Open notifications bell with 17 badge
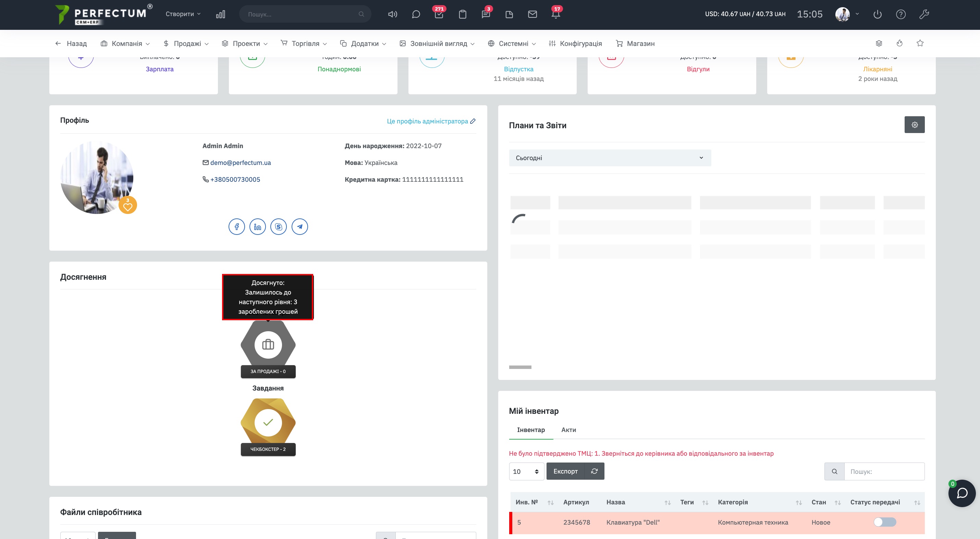The width and height of the screenshot is (980, 539). pyautogui.click(x=556, y=14)
